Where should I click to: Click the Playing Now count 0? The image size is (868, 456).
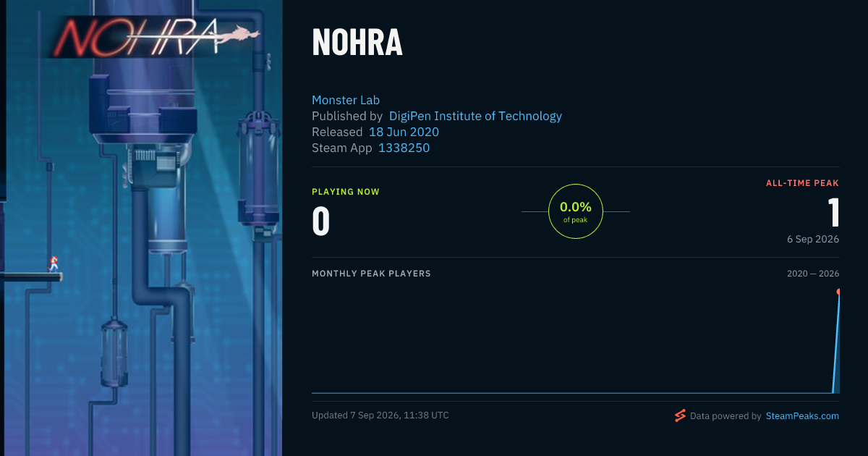click(320, 221)
